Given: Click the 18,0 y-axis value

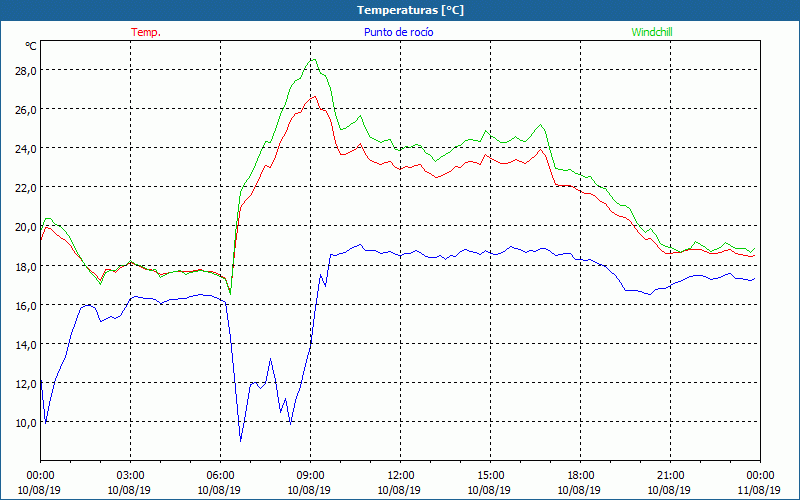Looking at the screenshot, I should point(26,266).
